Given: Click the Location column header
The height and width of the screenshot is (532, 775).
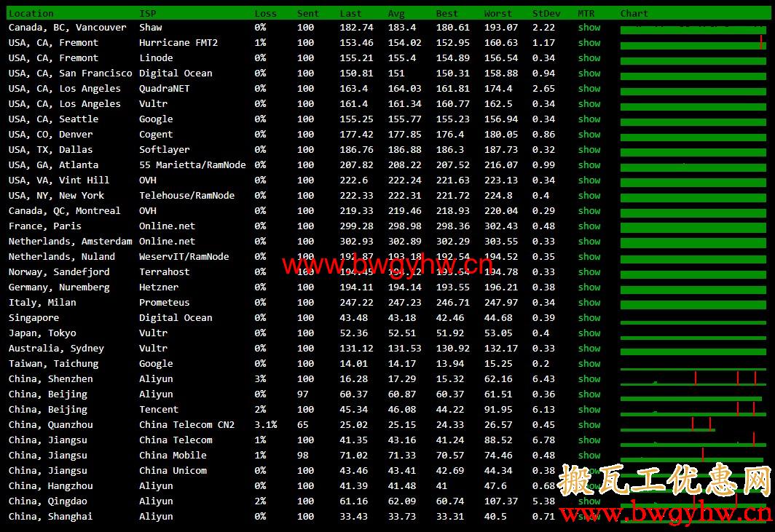Looking at the screenshot, I should pos(31,13).
